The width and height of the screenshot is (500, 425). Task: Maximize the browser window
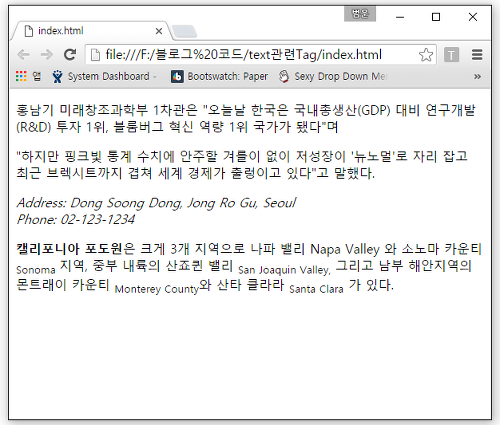click(x=436, y=17)
